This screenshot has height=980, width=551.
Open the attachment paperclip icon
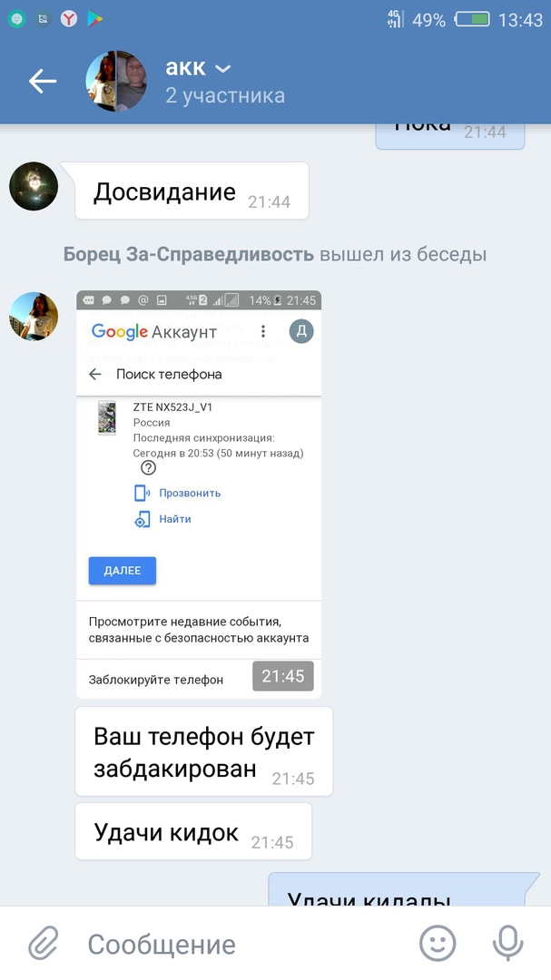(44, 943)
